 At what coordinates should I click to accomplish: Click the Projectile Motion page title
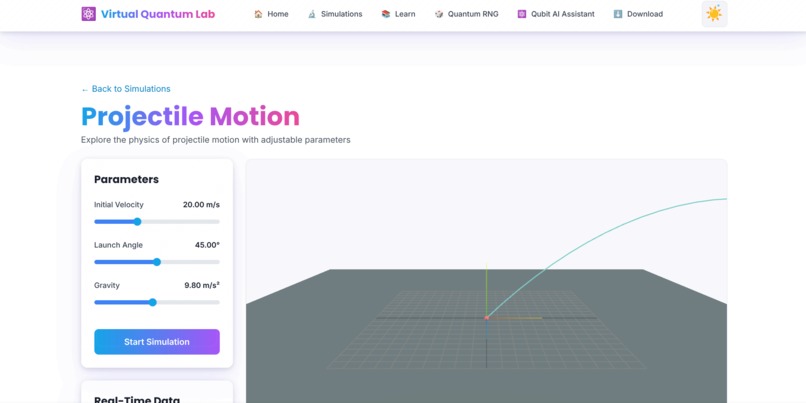[x=190, y=116]
